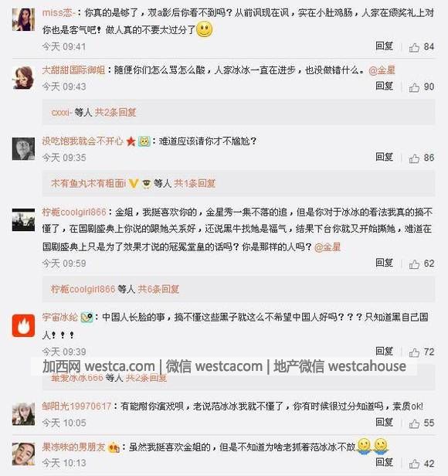The image size is (448, 476).
Task: Expand 共1条回复 under 没吃饱我就会不开心
Action: pyautogui.click(x=195, y=183)
